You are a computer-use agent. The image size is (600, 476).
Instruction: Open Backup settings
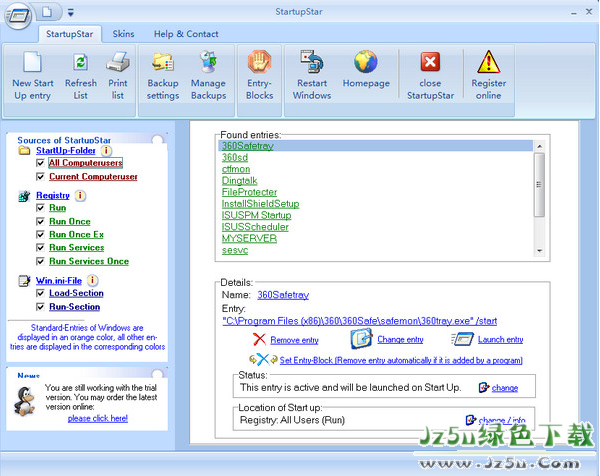pyautogui.click(x=163, y=62)
